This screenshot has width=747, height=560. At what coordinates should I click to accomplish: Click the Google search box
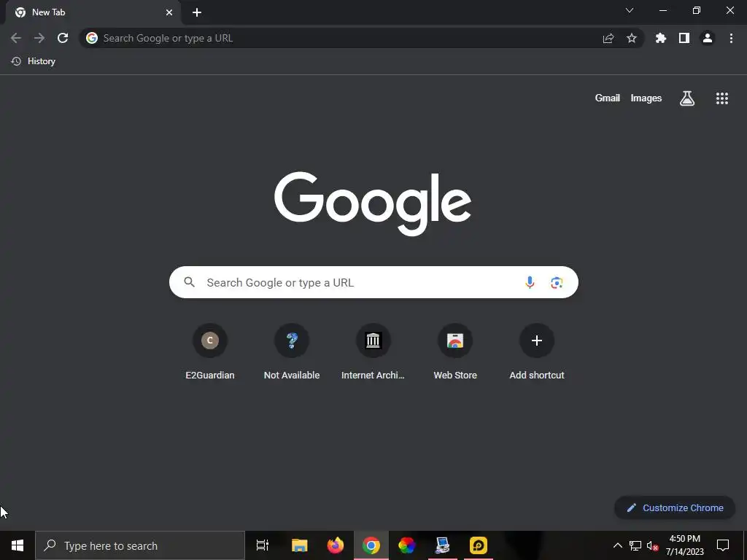pos(373,282)
